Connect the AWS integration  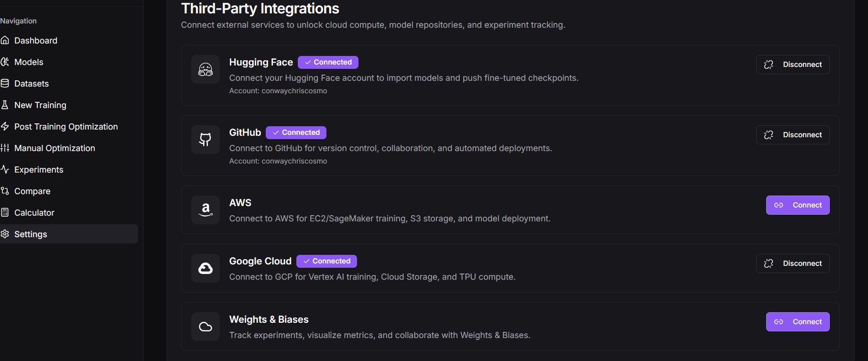[x=798, y=205]
